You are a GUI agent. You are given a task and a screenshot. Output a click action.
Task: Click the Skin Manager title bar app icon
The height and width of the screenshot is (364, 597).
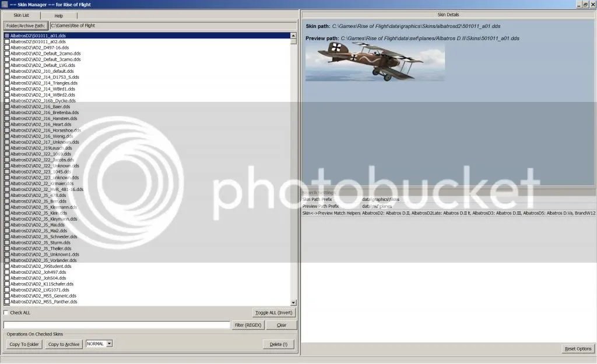(4, 5)
